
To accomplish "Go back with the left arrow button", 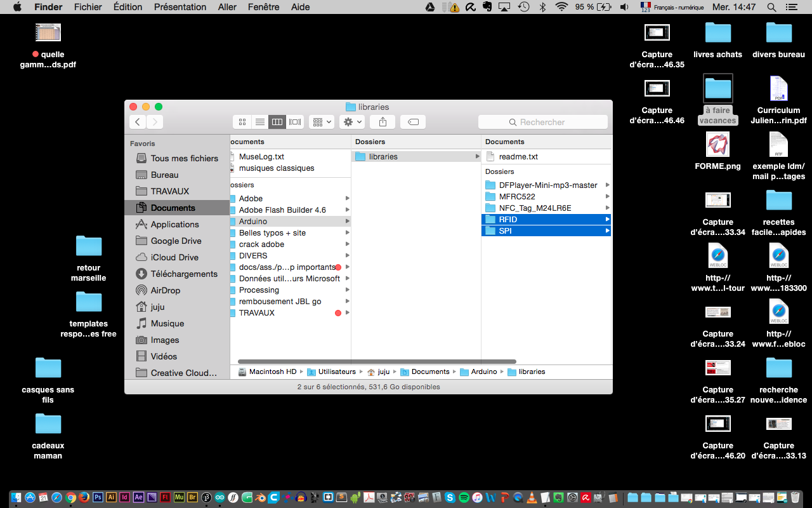I will [138, 122].
